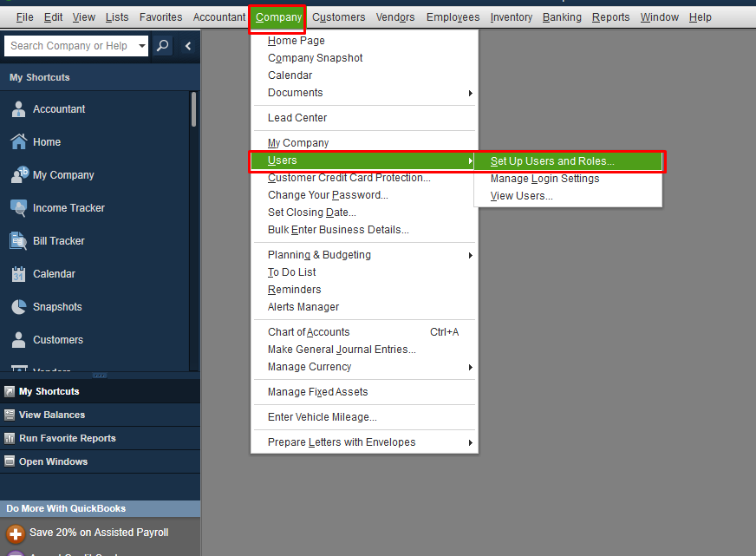Click the Customers shortcut icon in sidebar
The image size is (756, 556).
click(18, 340)
